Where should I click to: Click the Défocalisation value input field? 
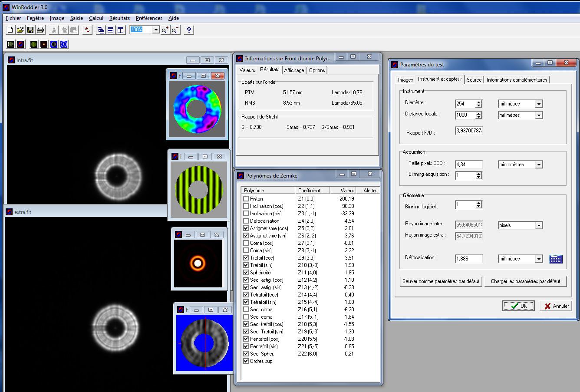[x=468, y=259]
